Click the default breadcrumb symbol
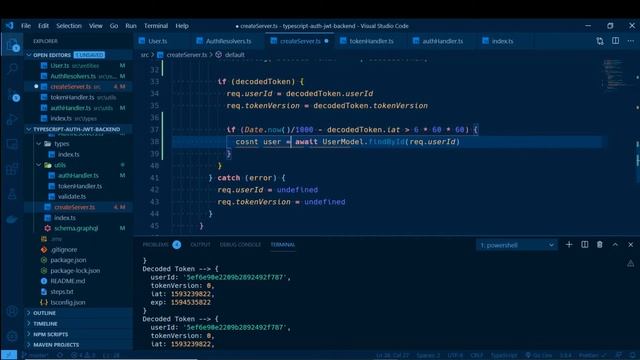Image resolution: width=640 pixels, height=360 pixels. pos(234,55)
